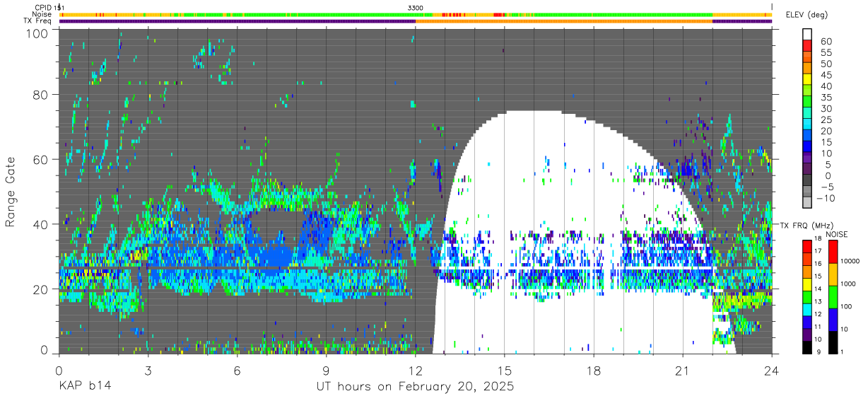Screen dimensions: 868x401
Task: Click the 'KAP b14' label
Action: click(x=84, y=387)
